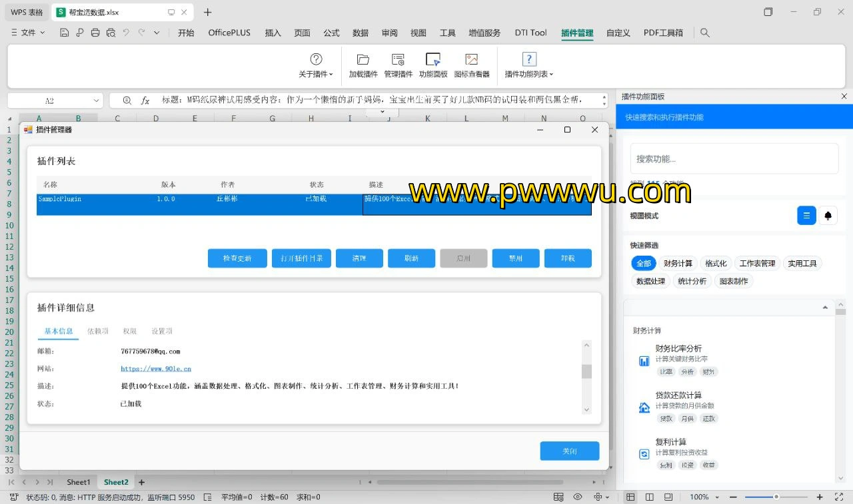The image size is (853, 504).
Task: Click the zoom out minus button
Action: (733, 497)
